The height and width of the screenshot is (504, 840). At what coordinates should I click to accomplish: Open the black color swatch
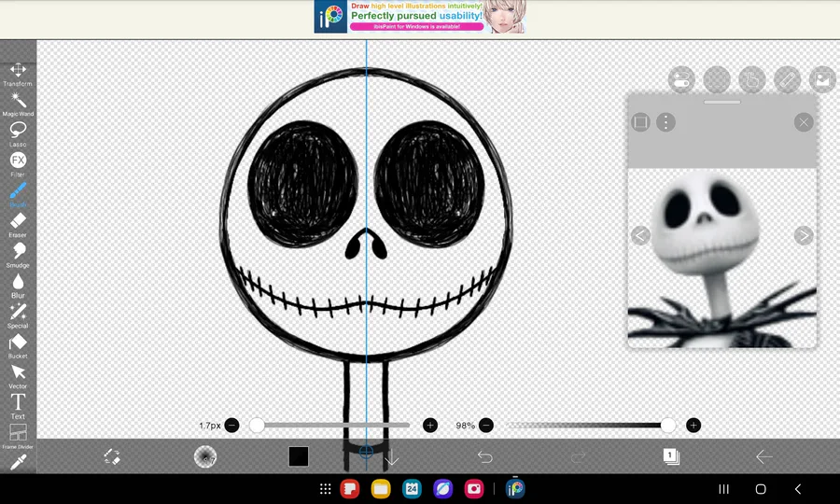(x=299, y=456)
